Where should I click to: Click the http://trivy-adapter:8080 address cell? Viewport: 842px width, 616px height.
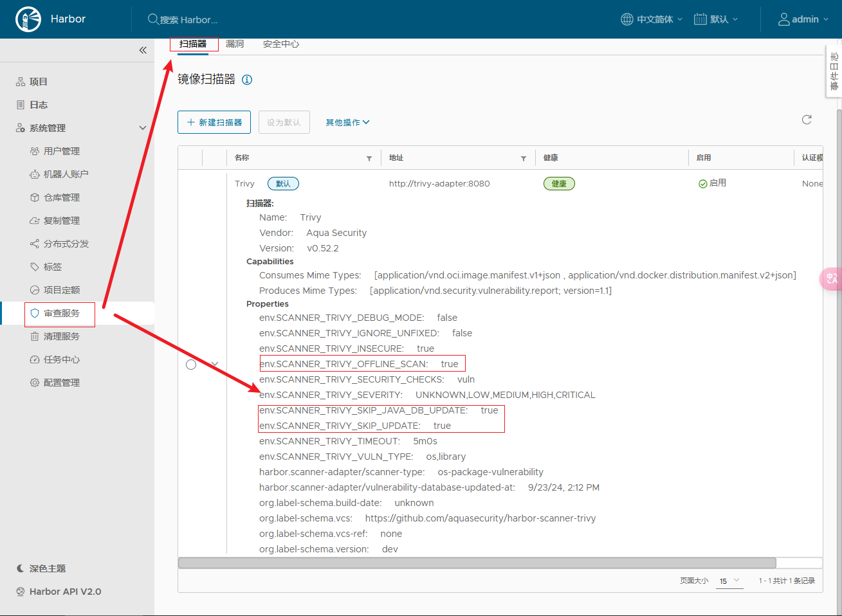click(439, 184)
